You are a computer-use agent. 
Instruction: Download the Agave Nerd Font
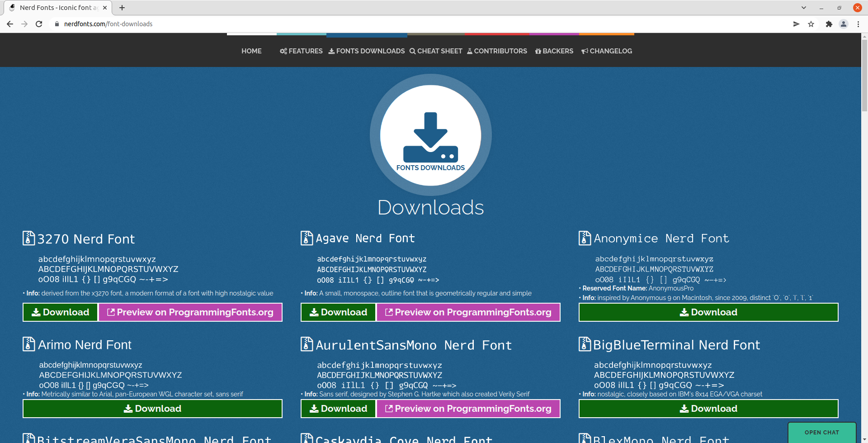[338, 312]
